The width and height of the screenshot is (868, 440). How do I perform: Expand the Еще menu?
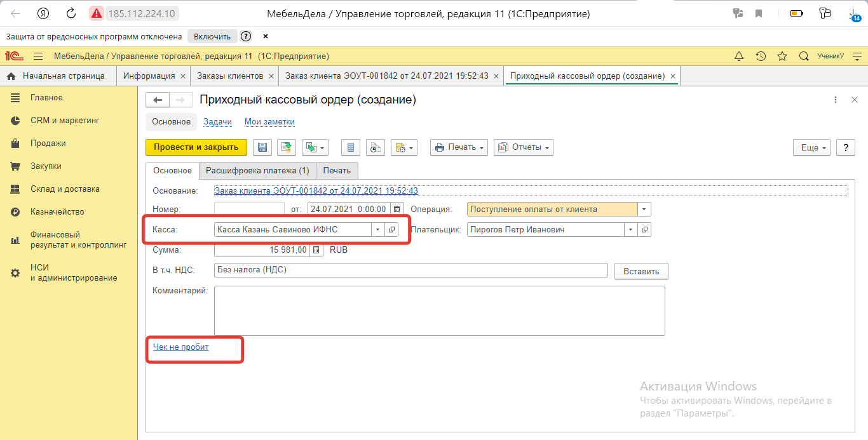[812, 147]
